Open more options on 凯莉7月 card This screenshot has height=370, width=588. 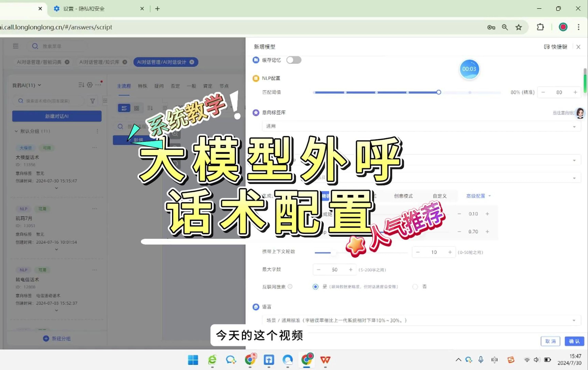(x=95, y=209)
